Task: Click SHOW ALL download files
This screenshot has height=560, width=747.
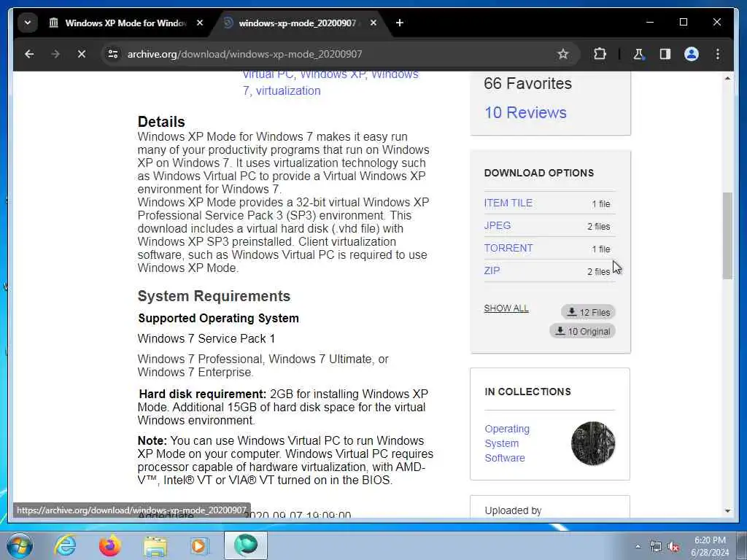Action: pyautogui.click(x=506, y=308)
